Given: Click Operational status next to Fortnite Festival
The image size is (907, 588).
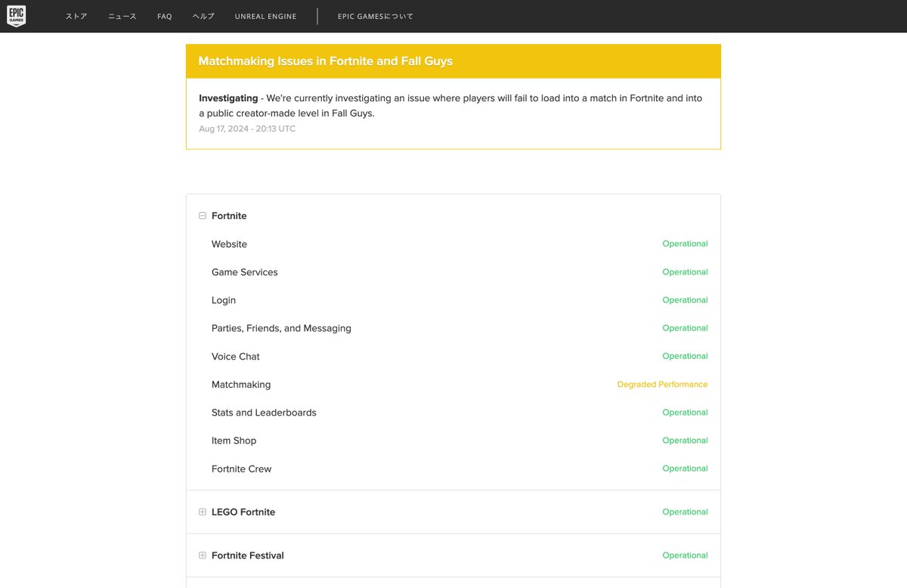Looking at the screenshot, I should pyautogui.click(x=686, y=556).
